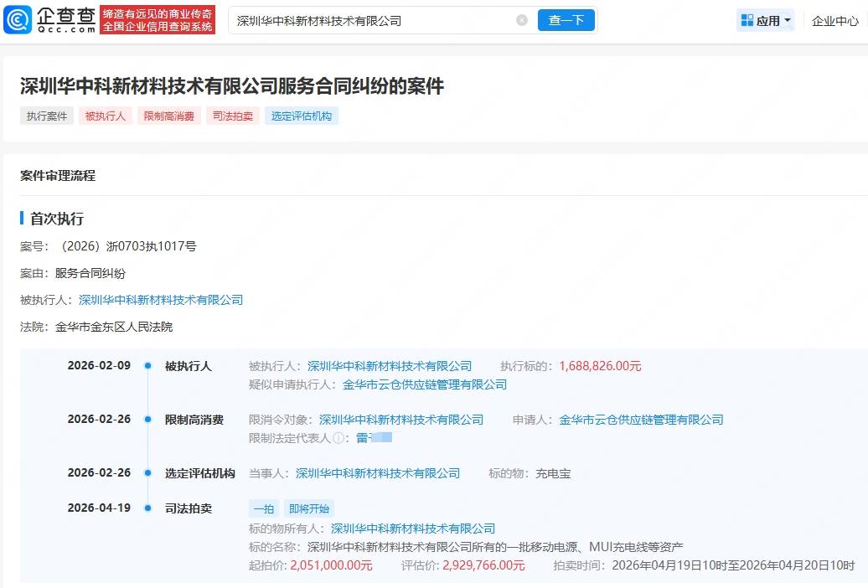Click the timeline dot for 2026-02-09
Image resolution: width=868 pixels, height=588 pixels.
(x=147, y=366)
